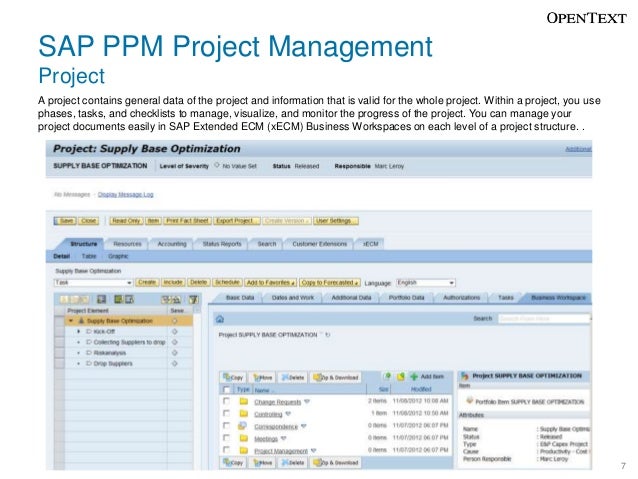Screen dimensions: 638x479
Task: Click the Add to Favorites button
Action: click(271, 282)
